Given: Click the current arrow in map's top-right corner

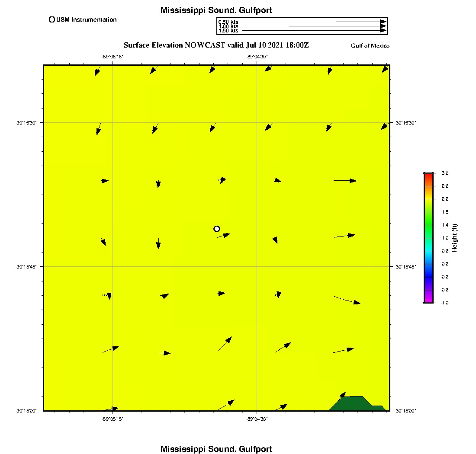Looking at the screenshot, I should (x=385, y=69).
